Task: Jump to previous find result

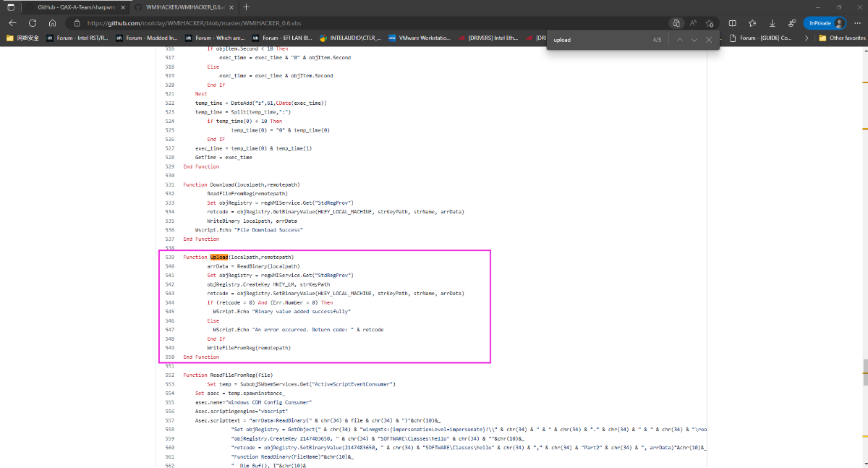Action: [x=679, y=40]
